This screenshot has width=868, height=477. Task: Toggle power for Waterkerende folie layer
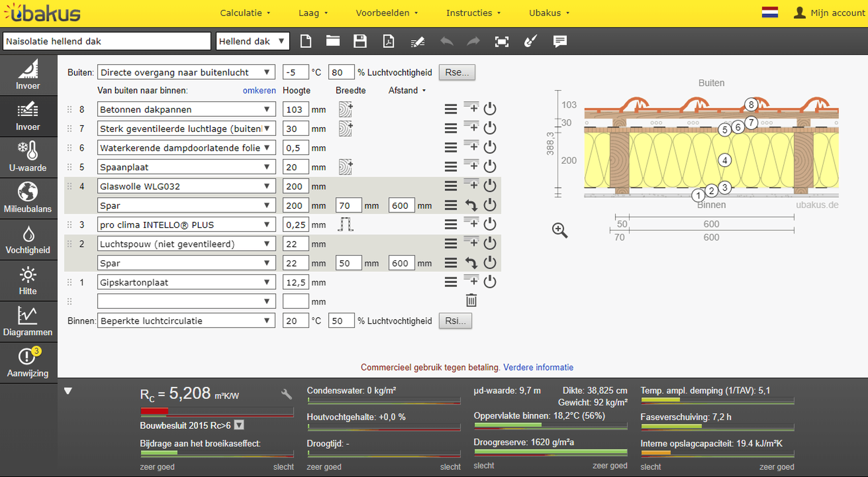[490, 147]
